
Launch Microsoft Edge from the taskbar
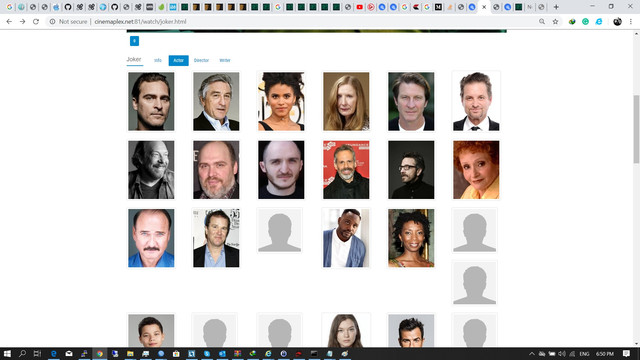point(53,353)
